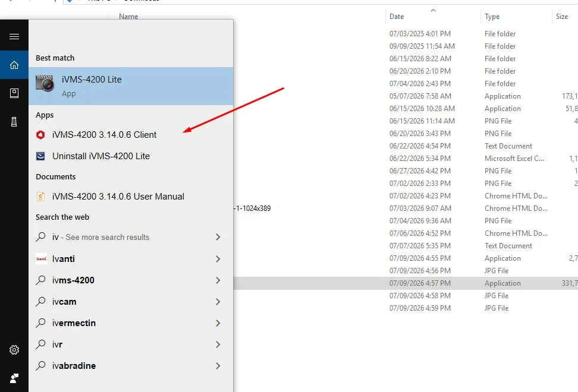Open the Feedback person icon in sidebar
The height and width of the screenshot is (392, 578).
14,378
